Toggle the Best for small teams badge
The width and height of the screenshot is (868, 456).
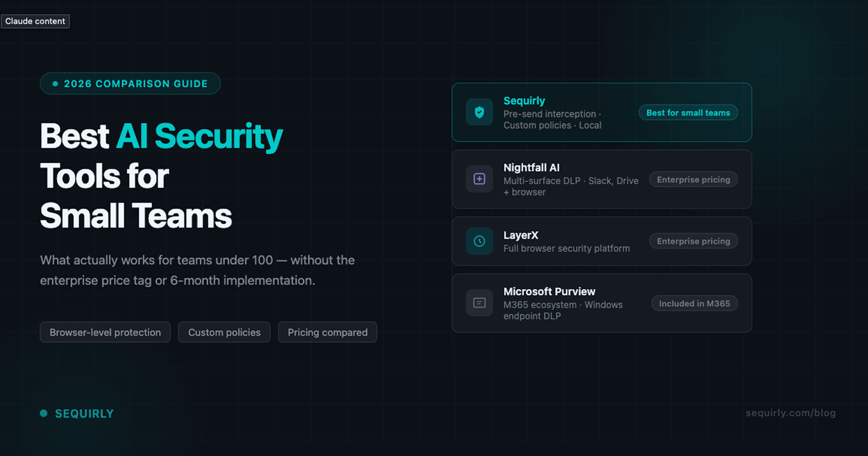click(688, 112)
